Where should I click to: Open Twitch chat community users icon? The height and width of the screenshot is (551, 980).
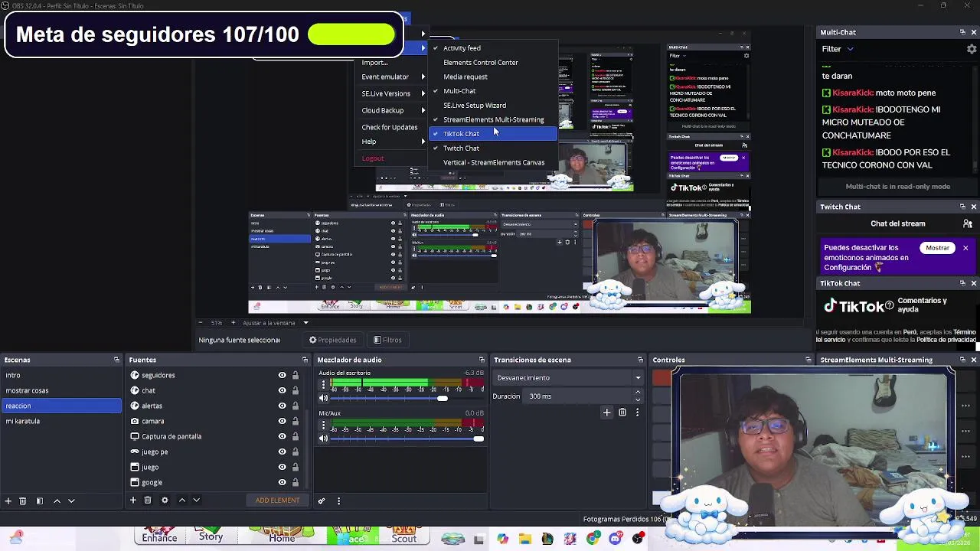pos(968,223)
